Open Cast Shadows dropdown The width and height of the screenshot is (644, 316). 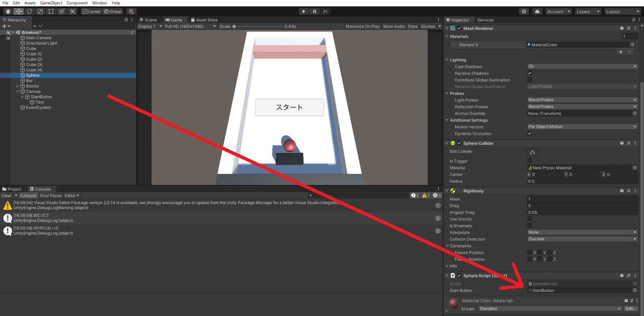pyautogui.click(x=582, y=67)
